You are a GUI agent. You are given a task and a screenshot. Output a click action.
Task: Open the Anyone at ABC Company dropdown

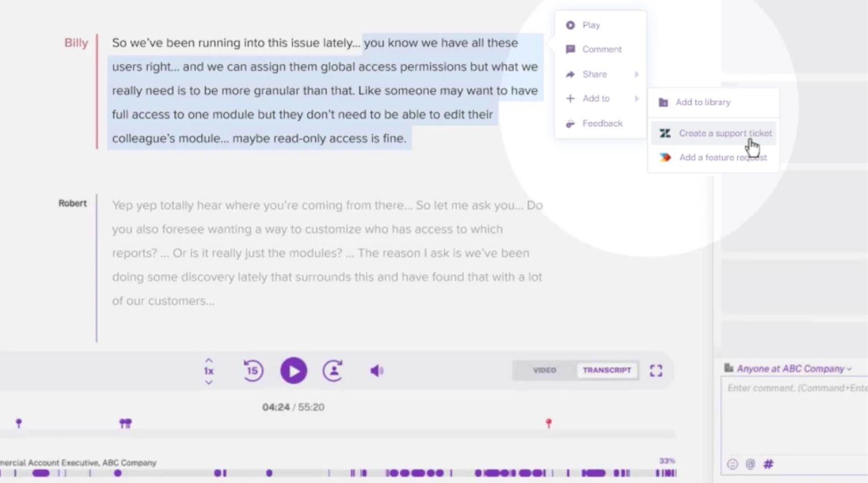coord(792,369)
